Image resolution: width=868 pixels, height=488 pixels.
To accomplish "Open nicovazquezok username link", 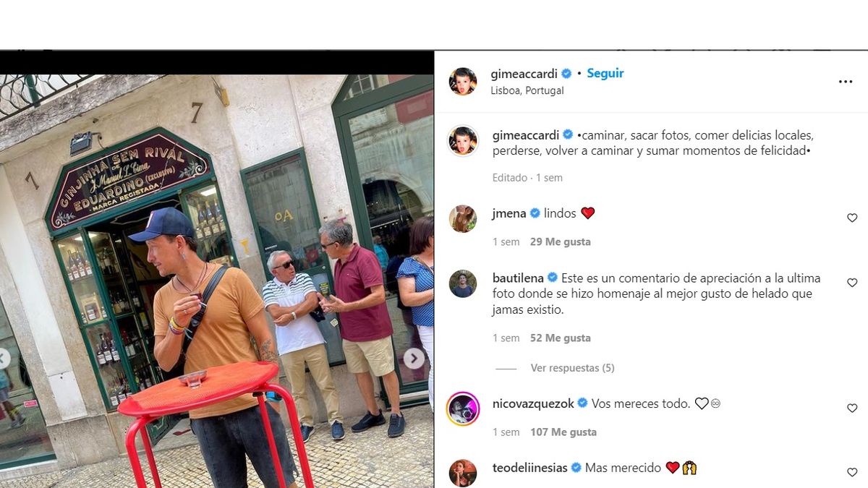I will click(533, 403).
